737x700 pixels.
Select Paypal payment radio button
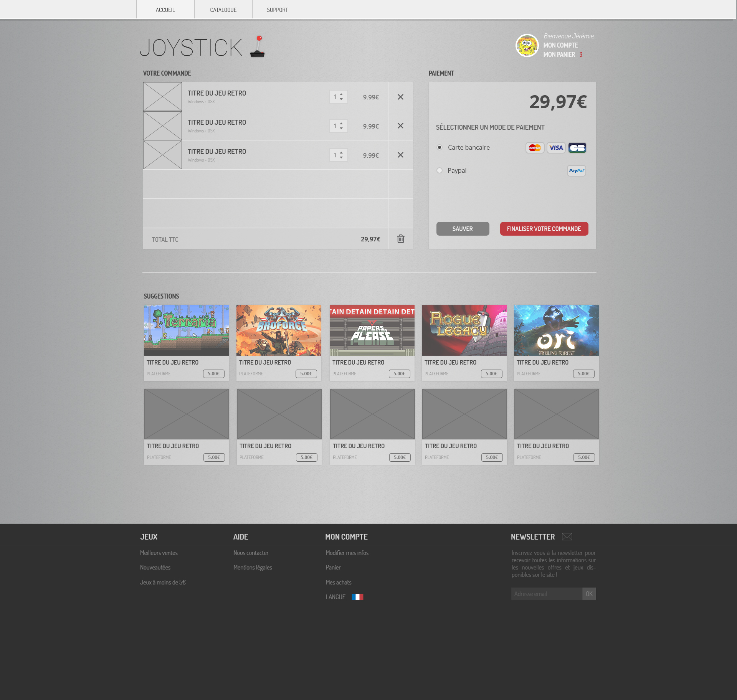point(440,170)
